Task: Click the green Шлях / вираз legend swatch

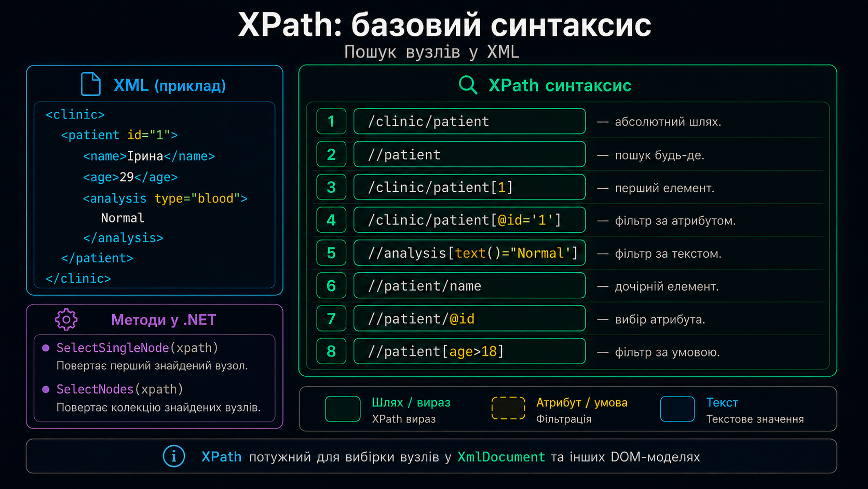Action: click(343, 409)
